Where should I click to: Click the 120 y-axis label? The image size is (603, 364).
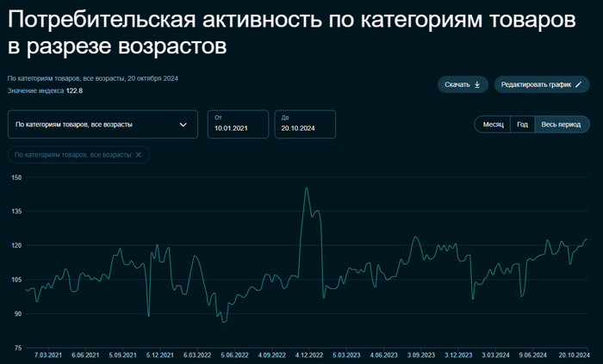17,246
